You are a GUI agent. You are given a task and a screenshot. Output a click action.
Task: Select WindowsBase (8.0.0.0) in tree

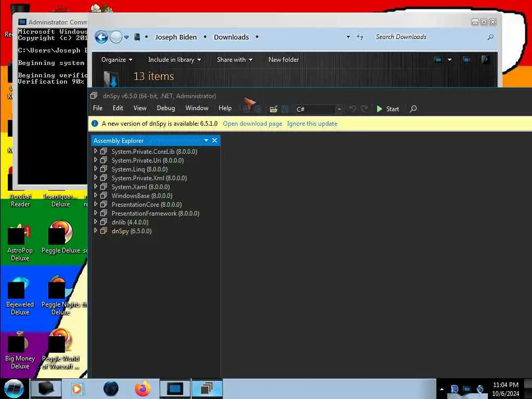[x=142, y=196]
